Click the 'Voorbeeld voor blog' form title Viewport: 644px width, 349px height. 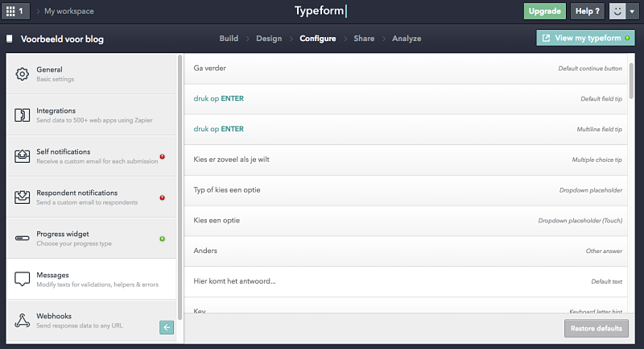pos(63,39)
